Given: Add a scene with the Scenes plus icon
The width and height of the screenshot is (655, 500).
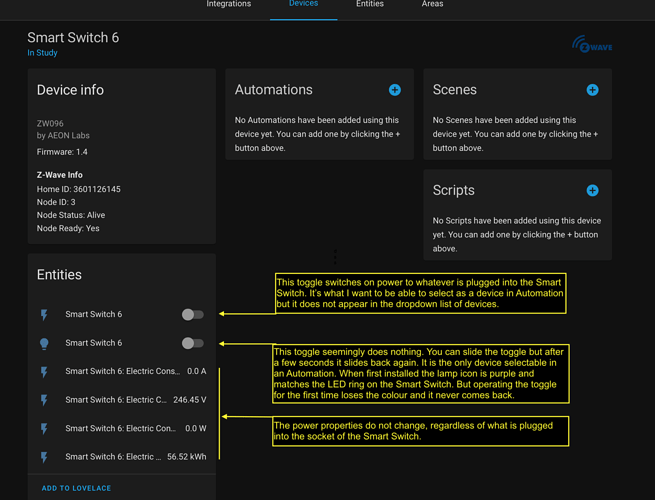Looking at the screenshot, I should tap(592, 90).
